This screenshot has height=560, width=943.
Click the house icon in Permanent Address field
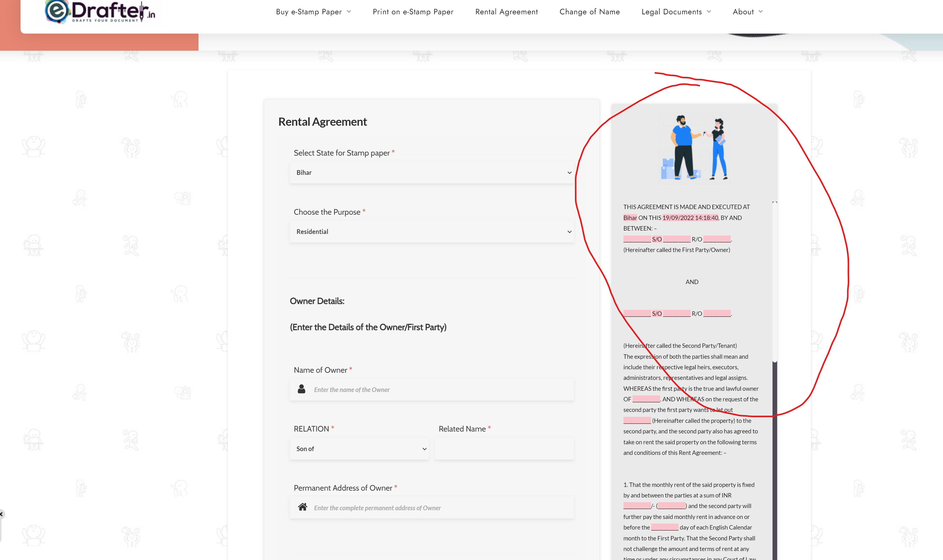[302, 507]
